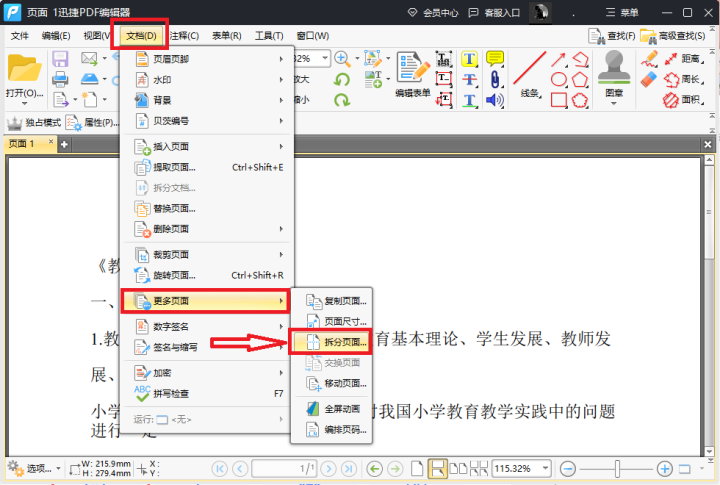
Task: Click the zoom in magnifier icon
Action: click(x=341, y=58)
